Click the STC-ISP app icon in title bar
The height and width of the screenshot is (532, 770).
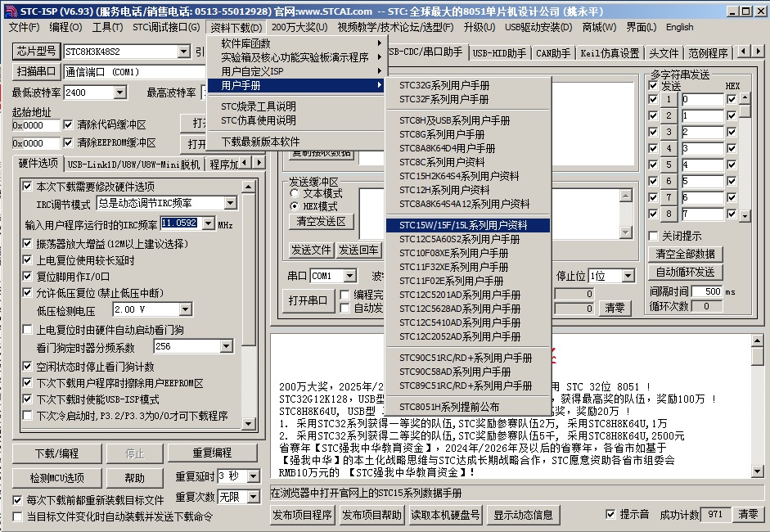pos(10,11)
